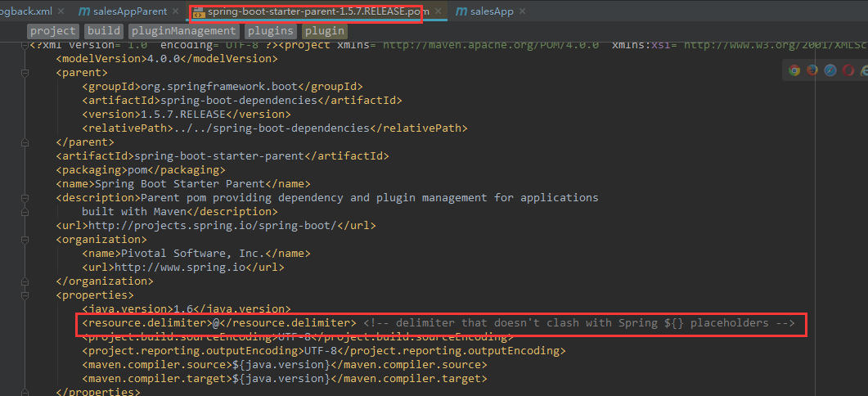The height and width of the screenshot is (396, 868).
Task: Switch to the salesAppParent tab
Action: tap(130, 11)
